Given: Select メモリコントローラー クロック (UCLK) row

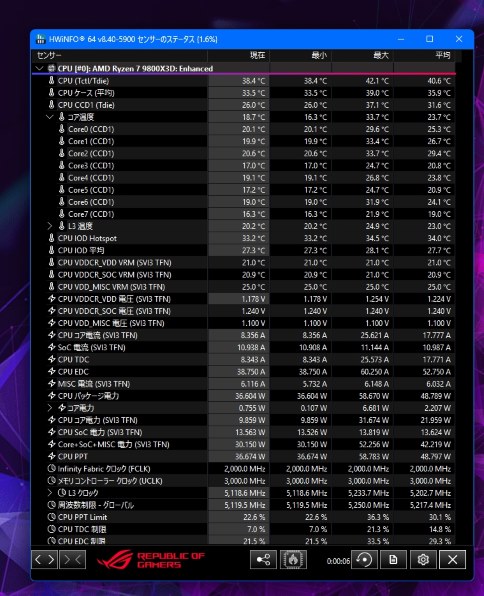Looking at the screenshot, I should (244, 481).
